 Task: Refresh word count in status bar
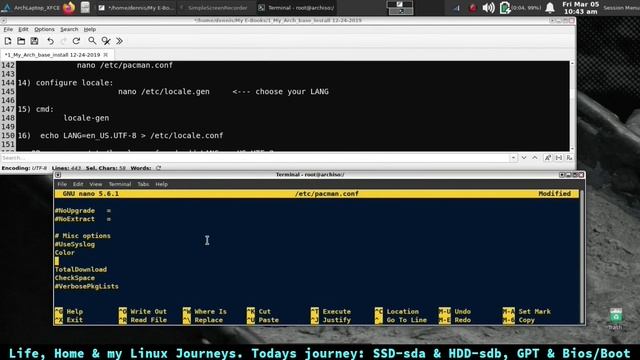coord(158,168)
